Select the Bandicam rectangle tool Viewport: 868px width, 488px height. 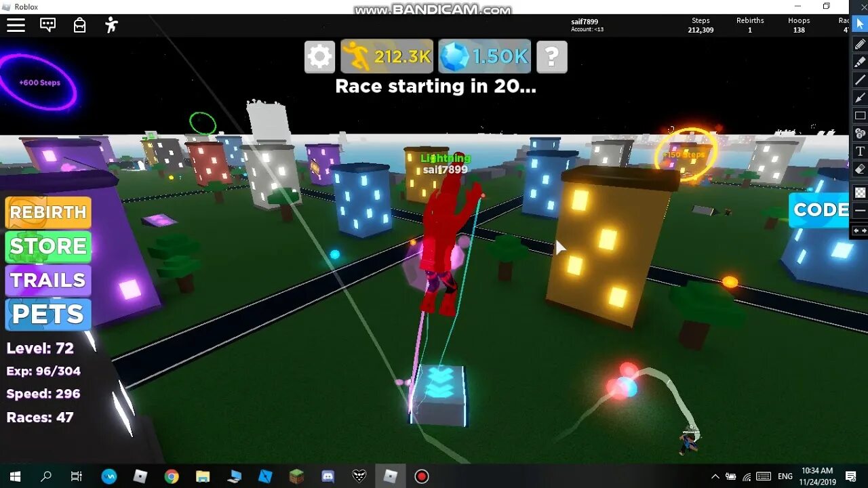[x=860, y=115]
